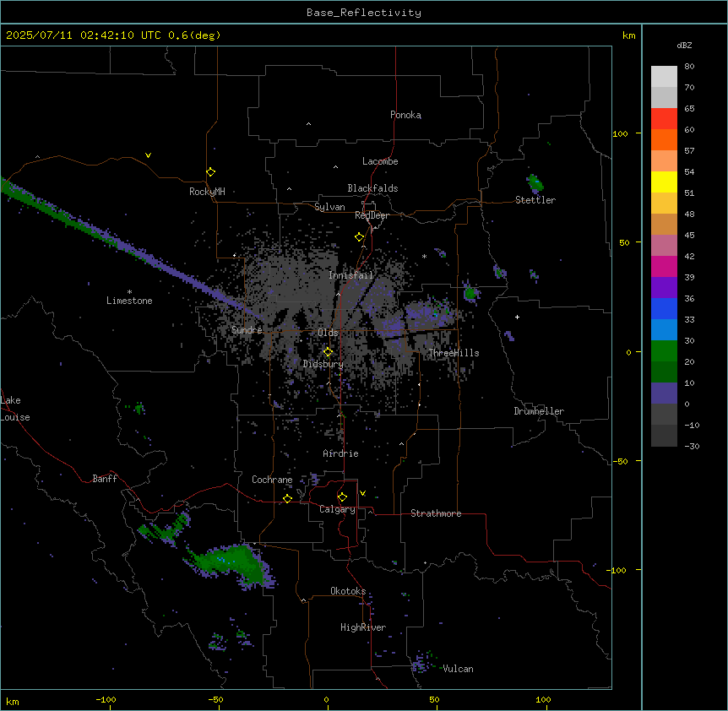Click the Sundre town label
Image resolution: width=728 pixels, height=711 pixels.
click(247, 330)
